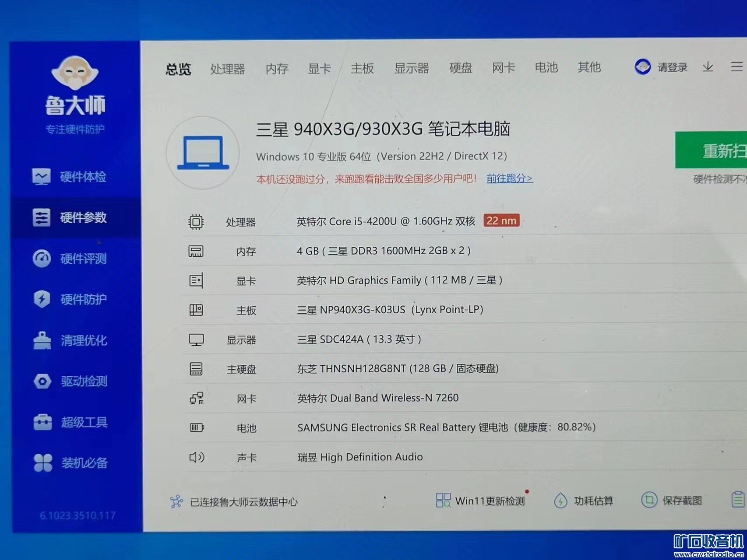Go to 硬件防护 section

coord(70,299)
